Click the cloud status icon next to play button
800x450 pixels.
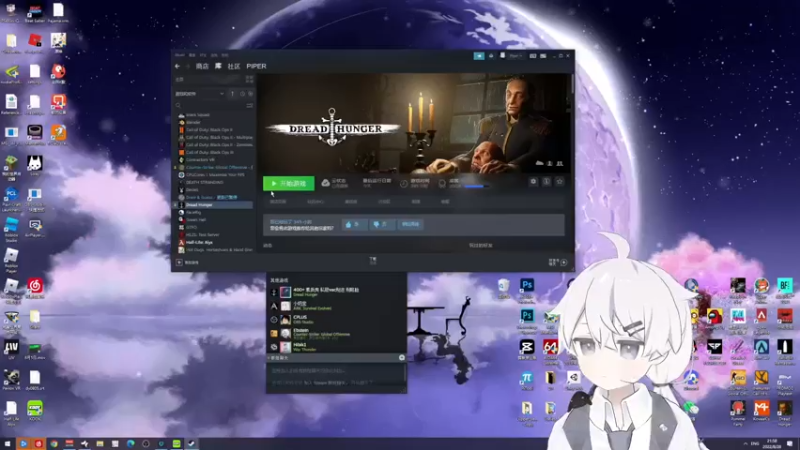click(326, 183)
